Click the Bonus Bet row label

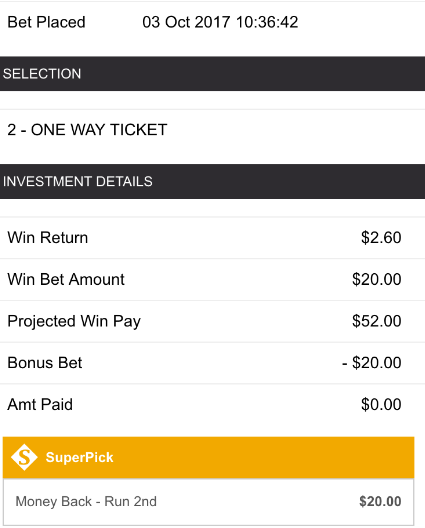tap(45, 363)
